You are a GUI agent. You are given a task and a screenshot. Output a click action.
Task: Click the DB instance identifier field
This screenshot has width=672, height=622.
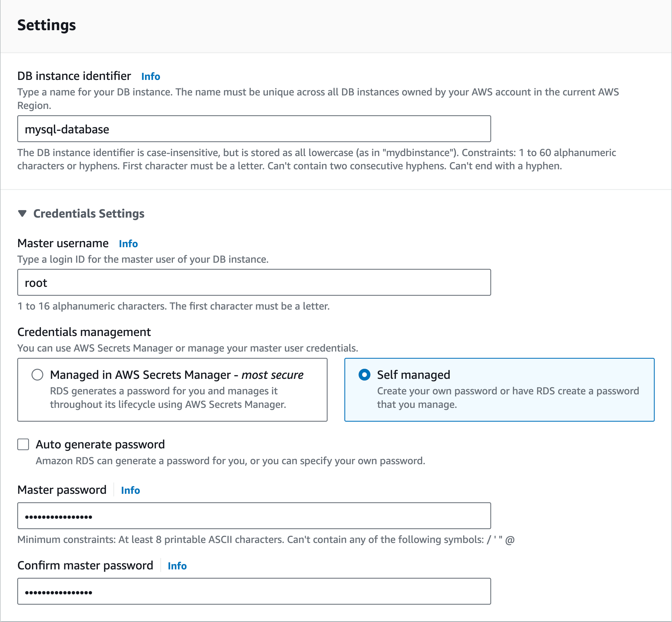[x=254, y=129]
